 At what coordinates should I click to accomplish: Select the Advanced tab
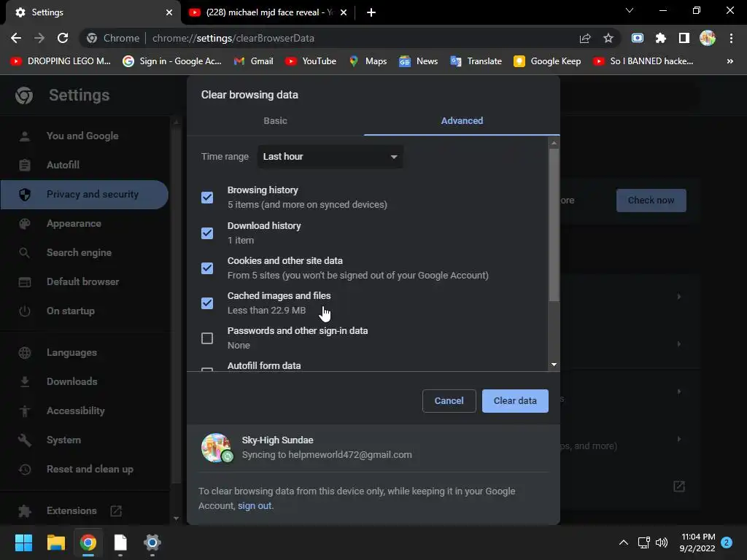pyautogui.click(x=462, y=121)
